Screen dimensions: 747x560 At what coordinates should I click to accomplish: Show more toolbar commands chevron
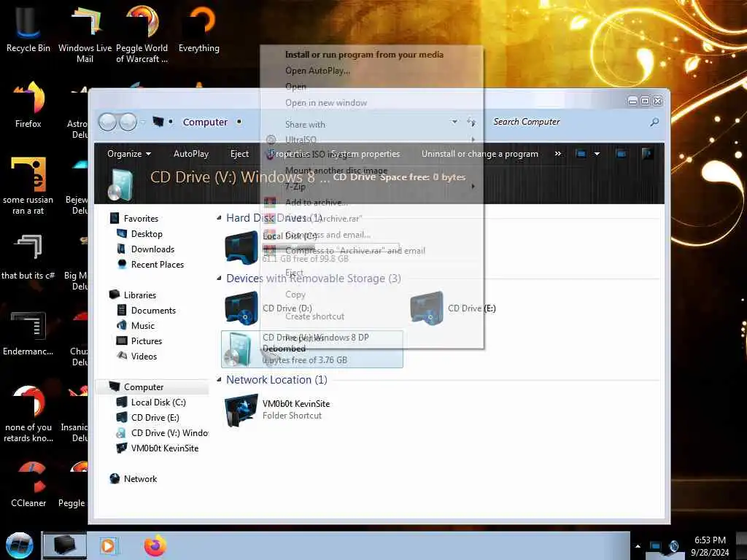pyautogui.click(x=558, y=154)
